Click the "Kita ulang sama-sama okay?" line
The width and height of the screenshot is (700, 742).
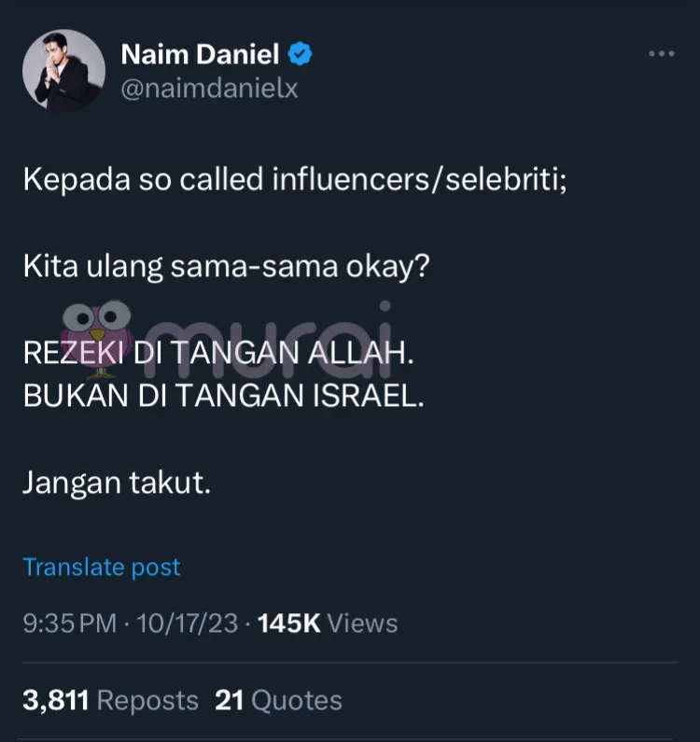[x=226, y=267]
